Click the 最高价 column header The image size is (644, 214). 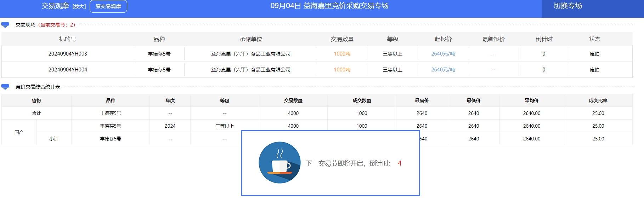(x=422, y=100)
